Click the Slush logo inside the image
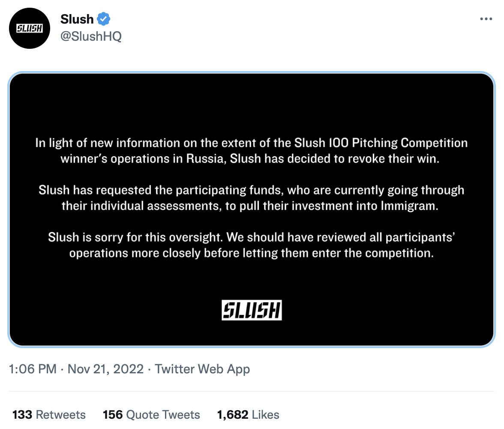Image resolution: width=504 pixels, height=429 pixels. point(252,310)
